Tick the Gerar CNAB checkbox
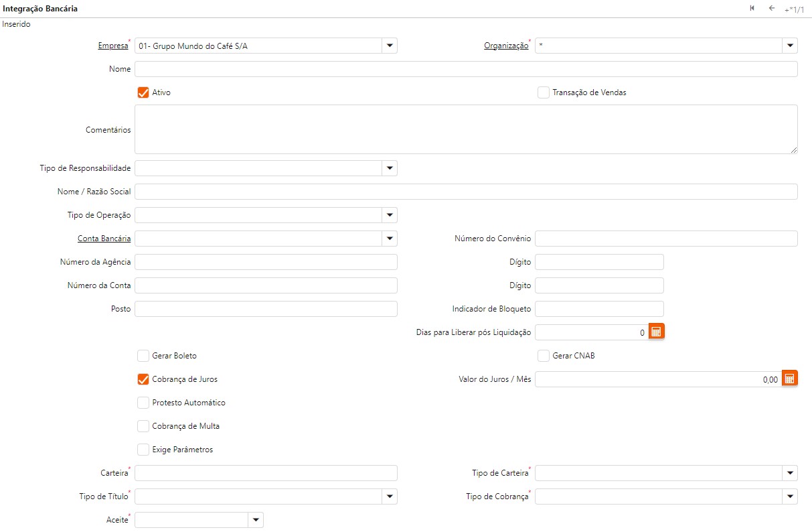The height and width of the screenshot is (532, 812). coord(543,356)
